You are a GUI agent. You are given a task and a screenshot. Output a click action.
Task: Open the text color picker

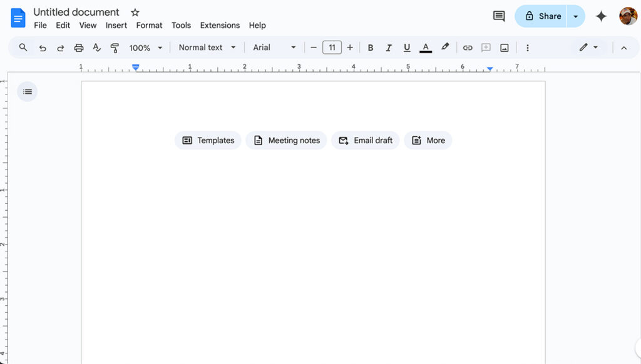coord(426,47)
